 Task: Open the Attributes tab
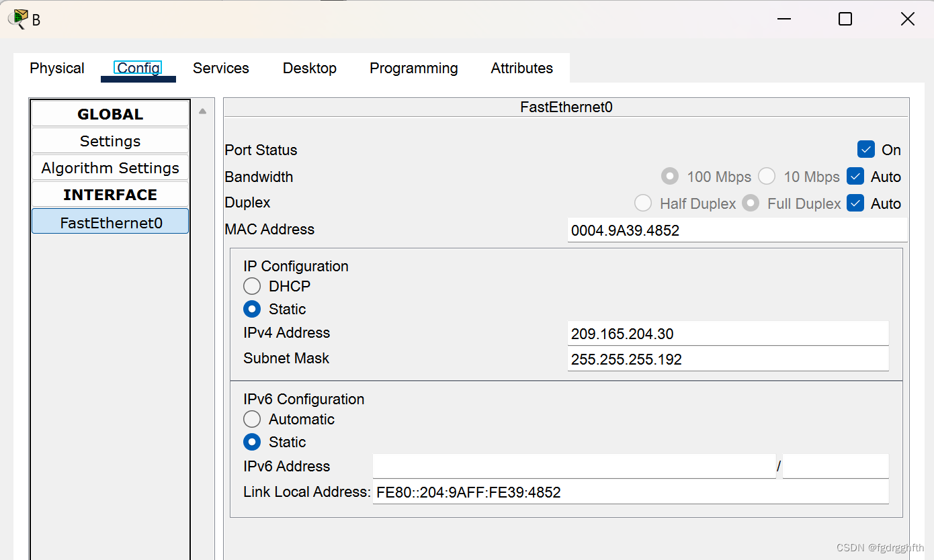[x=522, y=68]
